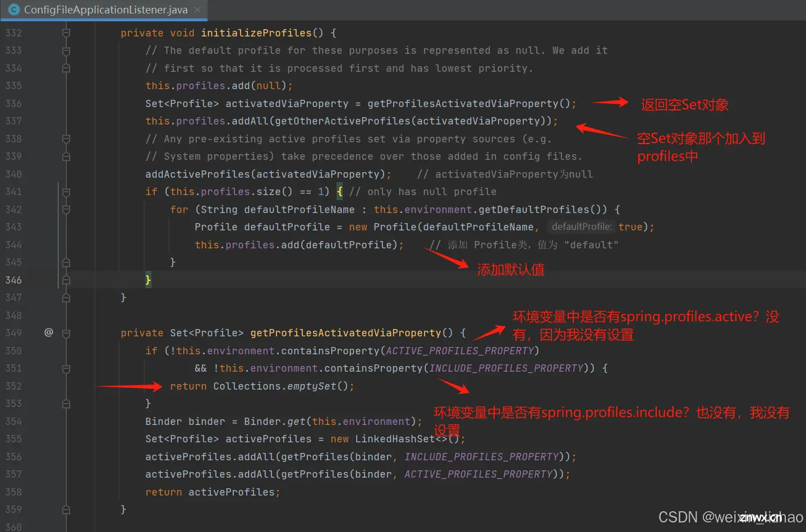Click Collections.emptySet() return statement
Screen dimensions: 806x532
tap(262, 386)
